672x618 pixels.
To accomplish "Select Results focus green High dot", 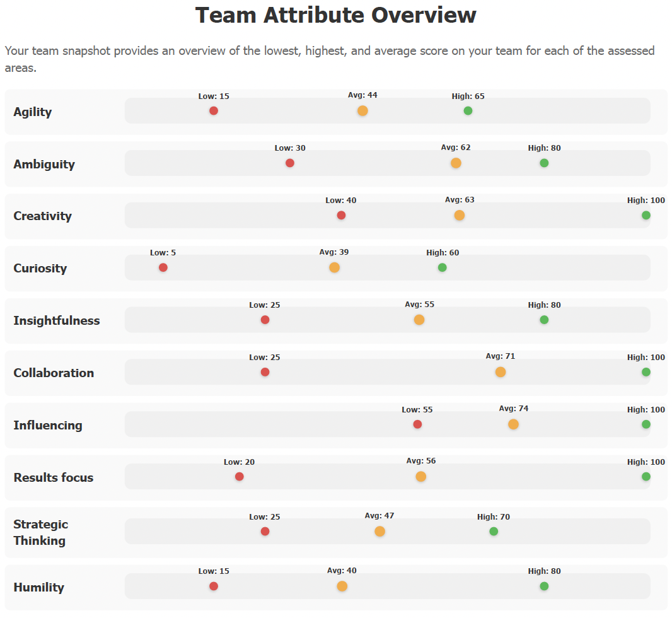I will point(646,477).
